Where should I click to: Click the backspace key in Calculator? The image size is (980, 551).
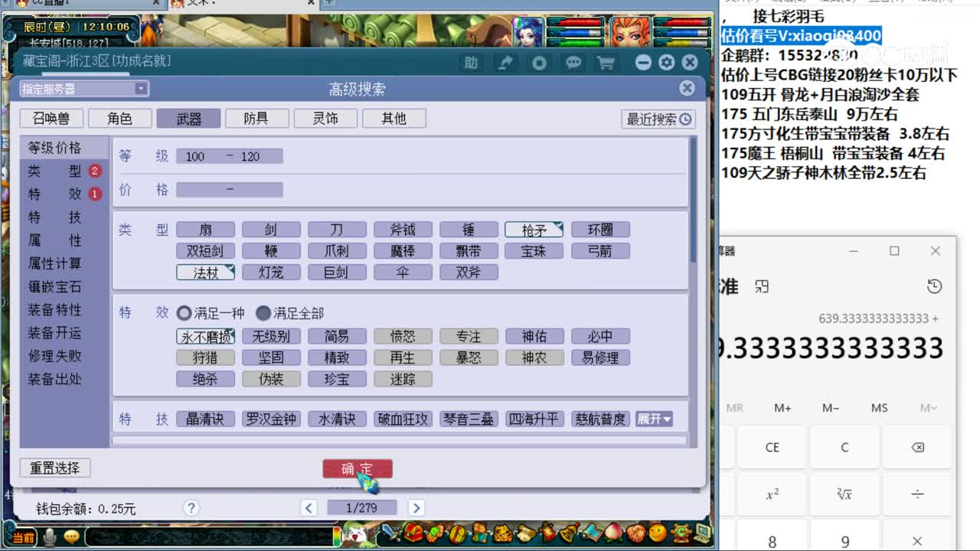click(917, 448)
